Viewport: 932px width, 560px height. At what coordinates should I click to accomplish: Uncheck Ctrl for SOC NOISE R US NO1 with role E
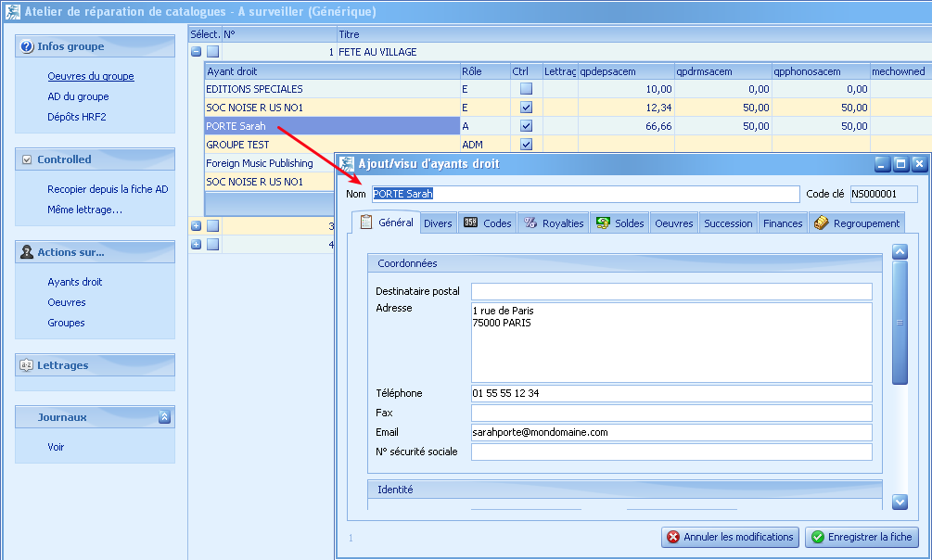(526, 108)
